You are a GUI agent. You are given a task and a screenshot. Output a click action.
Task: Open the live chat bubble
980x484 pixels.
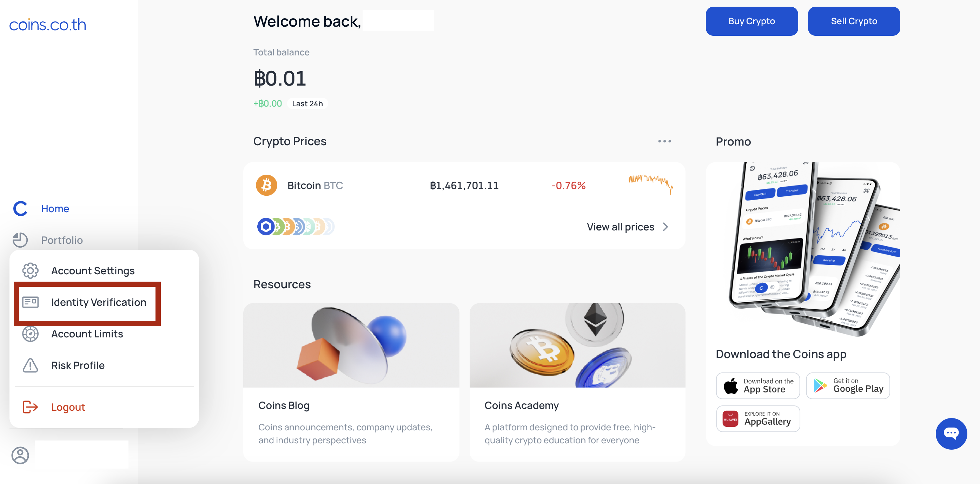tap(951, 433)
